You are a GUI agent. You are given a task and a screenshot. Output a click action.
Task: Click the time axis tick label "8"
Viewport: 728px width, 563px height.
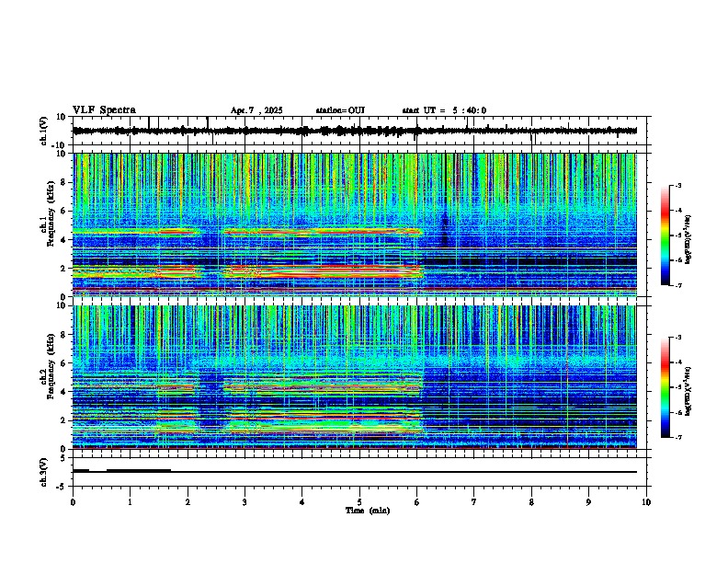point(531,502)
